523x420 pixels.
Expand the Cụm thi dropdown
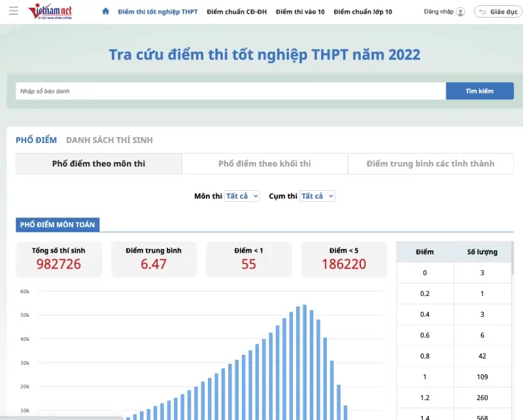point(317,196)
